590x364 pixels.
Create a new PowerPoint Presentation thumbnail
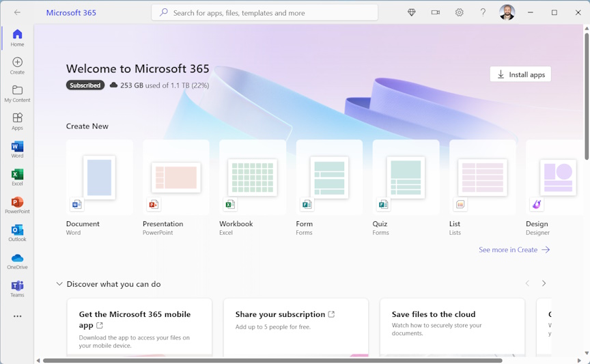176,178
